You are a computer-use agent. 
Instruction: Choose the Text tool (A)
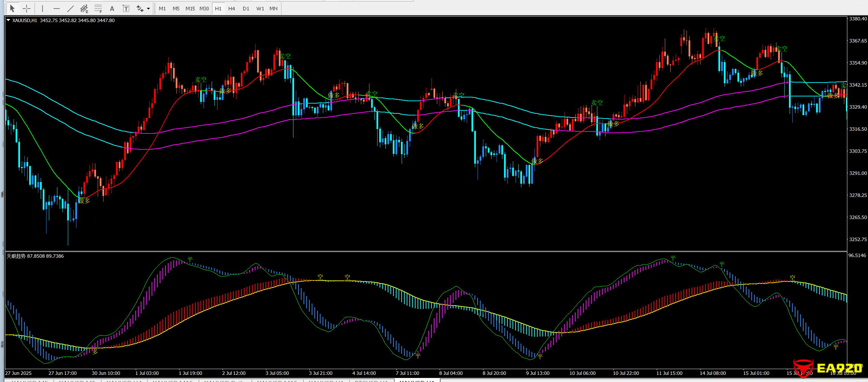tap(112, 8)
